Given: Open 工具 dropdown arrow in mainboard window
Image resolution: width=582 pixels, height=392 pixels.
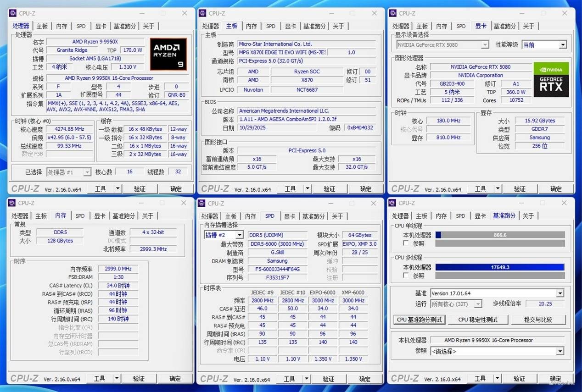Looking at the screenshot, I should click(x=307, y=188).
